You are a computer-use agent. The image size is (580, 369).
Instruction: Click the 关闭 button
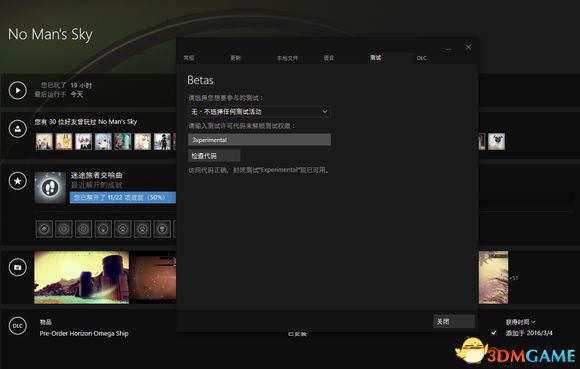[454, 321]
